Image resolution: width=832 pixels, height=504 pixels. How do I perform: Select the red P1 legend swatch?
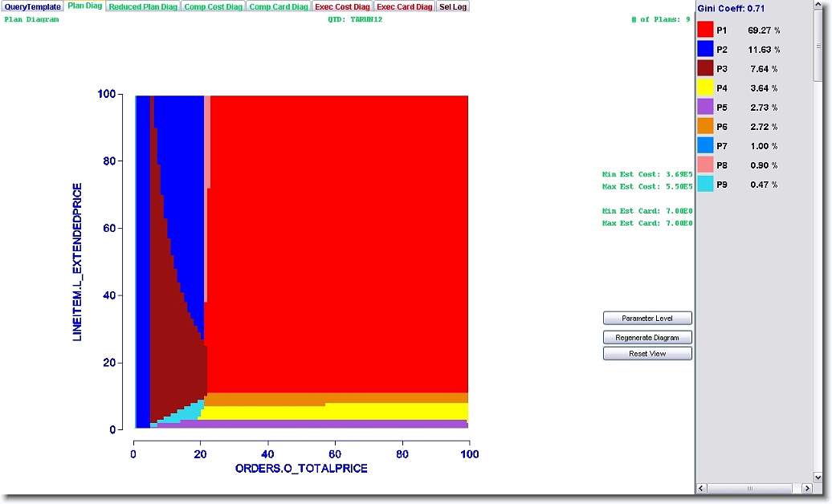[x=705, y=30]
